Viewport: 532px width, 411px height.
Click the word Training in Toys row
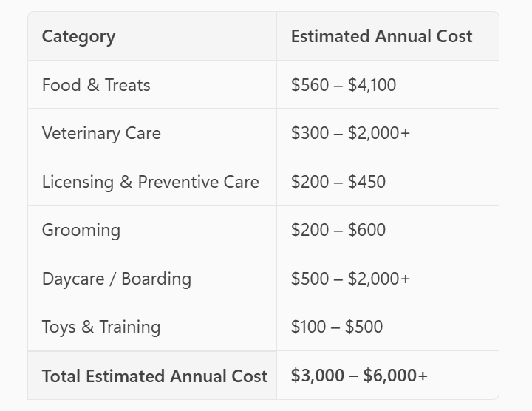[130, 327]
